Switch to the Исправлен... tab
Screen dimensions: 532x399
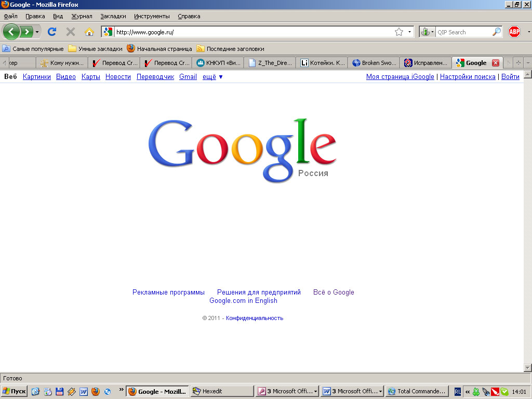pos(426,63)
